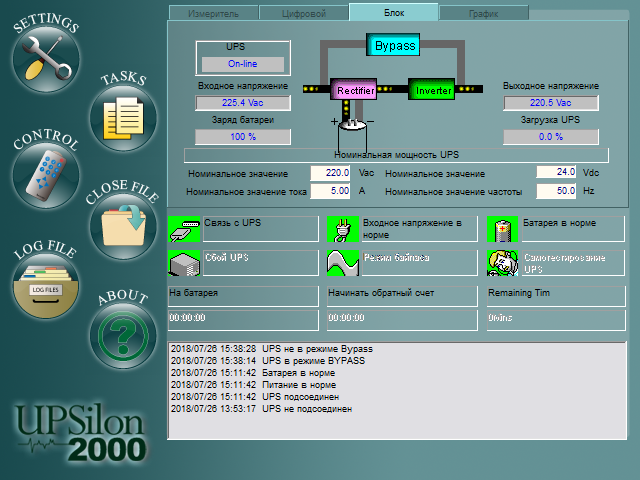Click the Входное напряжение в норме label
The width and height of the screenshot is (640, 480).
pos(420,229)
